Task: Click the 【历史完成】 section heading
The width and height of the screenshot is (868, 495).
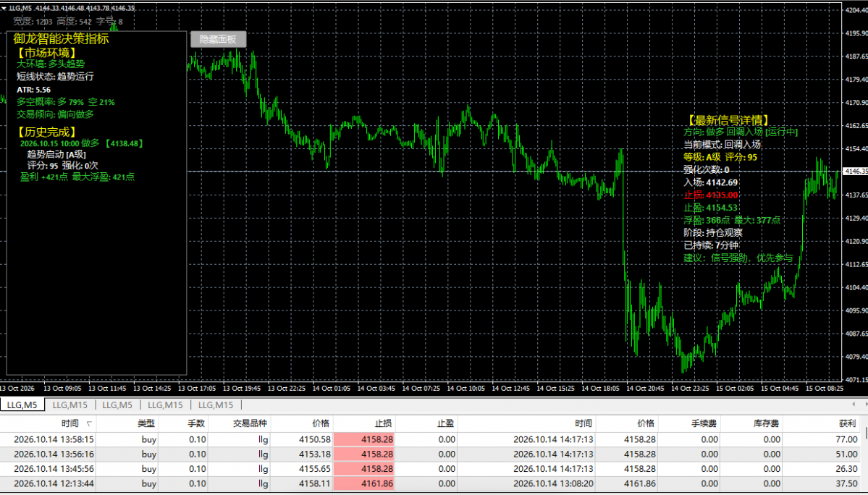Action: (x=46, y=132)
